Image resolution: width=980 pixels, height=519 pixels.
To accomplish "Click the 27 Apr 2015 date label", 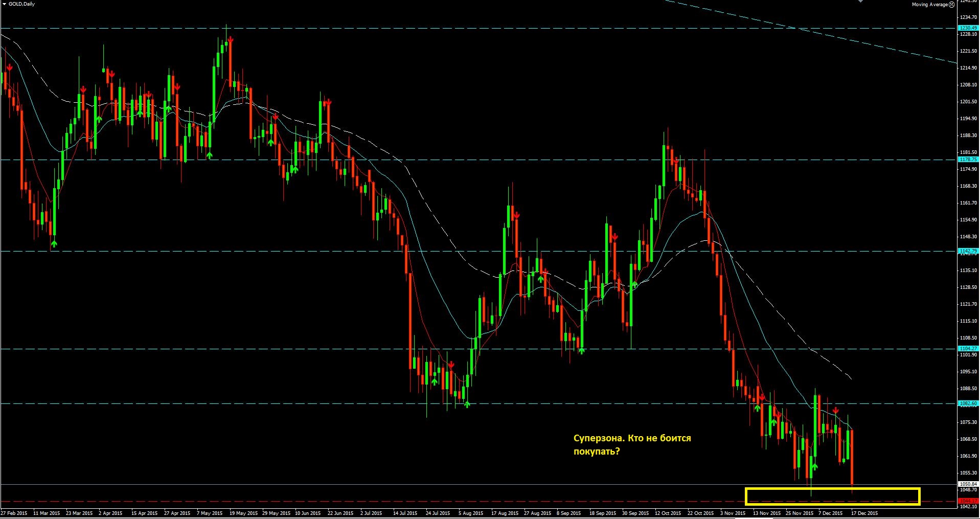I will pyautogui.click(x=177, y=513).
